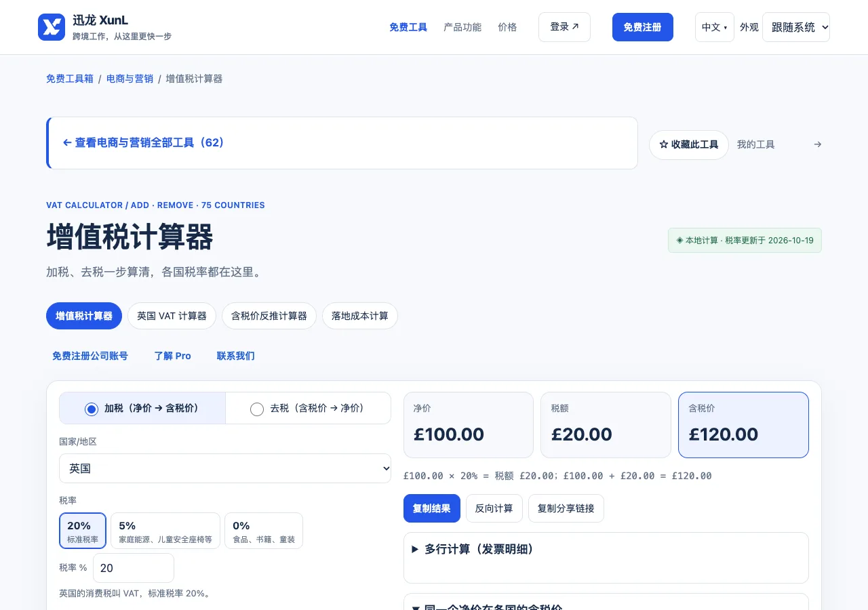Screen dimensions: 868x610
Task: Go to 电商与营销 breadcrumb link
Action: 130,79
